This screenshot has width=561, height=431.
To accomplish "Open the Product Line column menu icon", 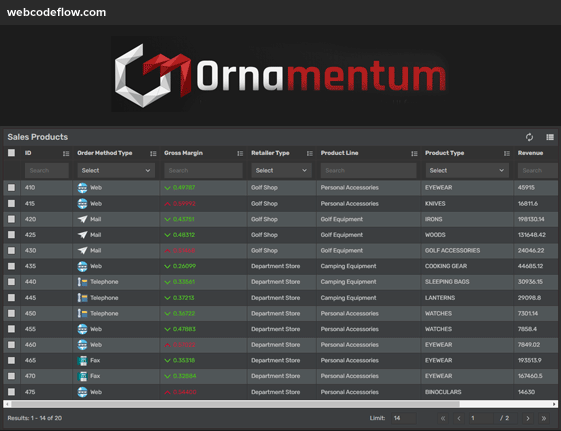I will click(x=414, y=153).
